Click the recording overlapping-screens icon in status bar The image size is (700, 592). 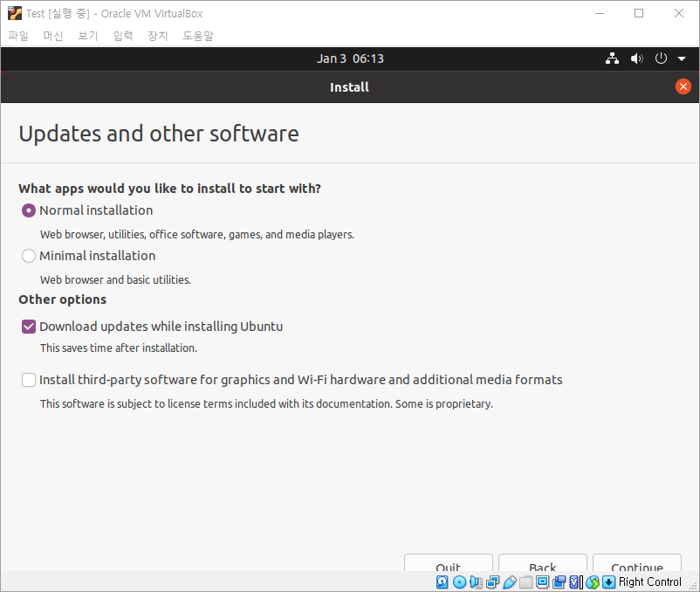pyautogui.click(x=559, y=582)
